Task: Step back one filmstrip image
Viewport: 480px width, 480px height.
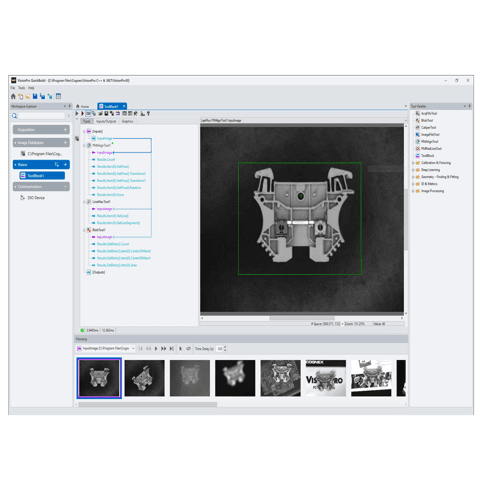Action: (149, 348)
